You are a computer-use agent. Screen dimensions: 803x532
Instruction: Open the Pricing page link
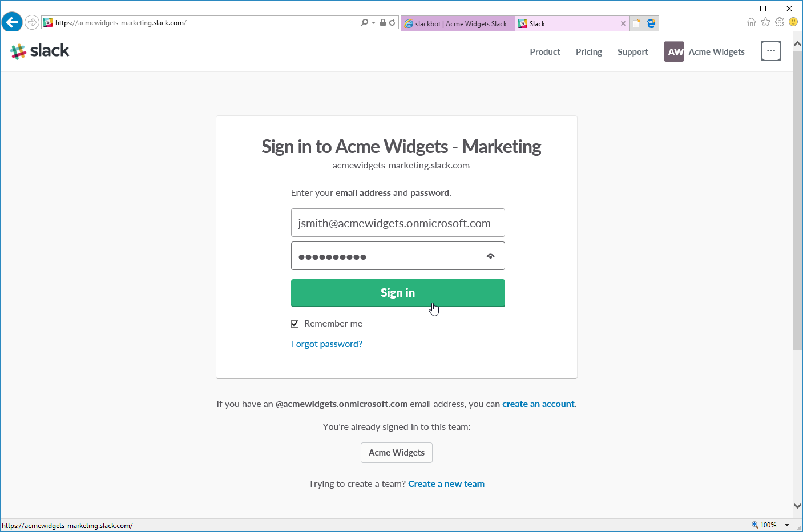point(589,51)
